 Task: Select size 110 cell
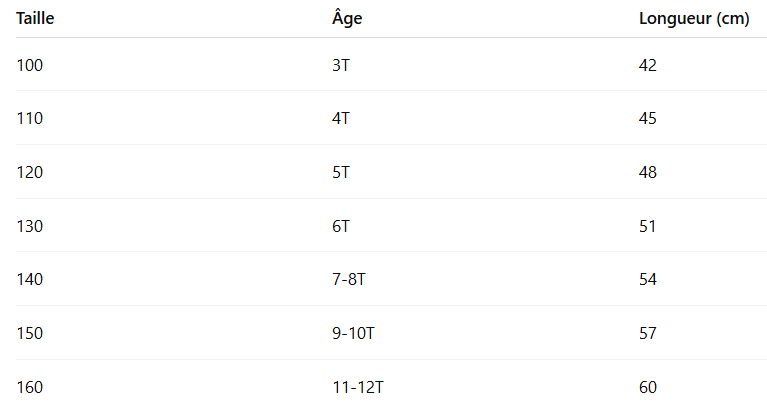[30, 118]
